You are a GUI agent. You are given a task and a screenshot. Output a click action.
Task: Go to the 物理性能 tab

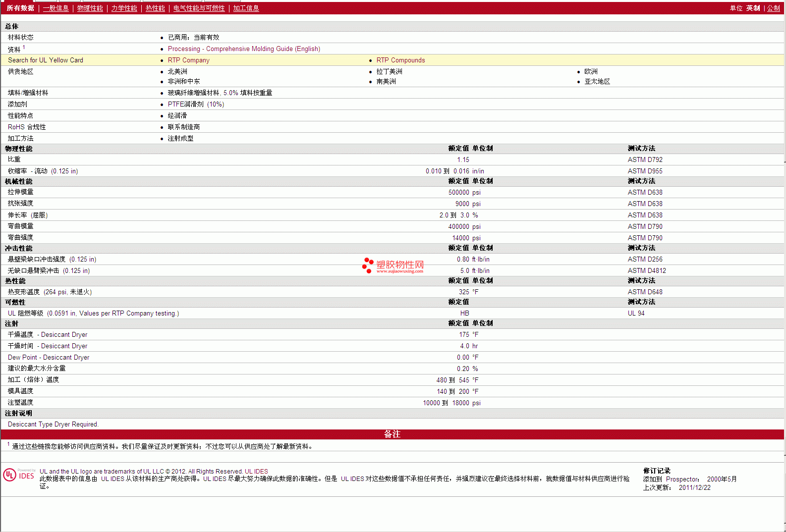pyautogui.click(x=90, y=8)
